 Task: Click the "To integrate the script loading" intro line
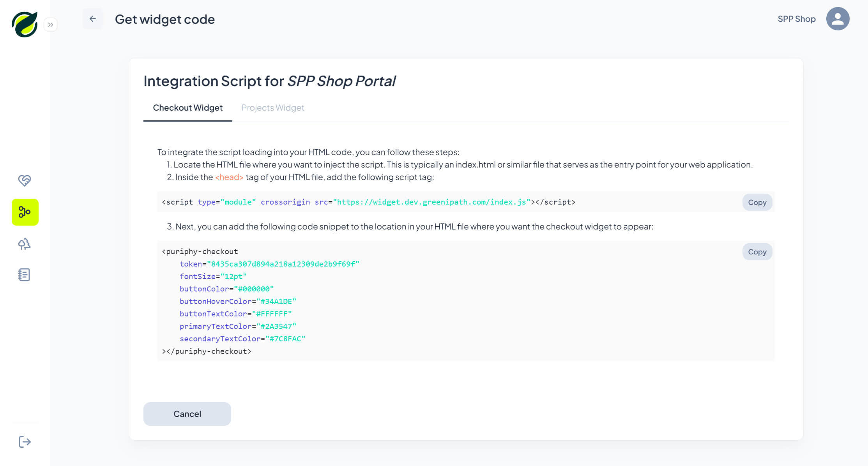pyautogui.click(x=308, y=152)
